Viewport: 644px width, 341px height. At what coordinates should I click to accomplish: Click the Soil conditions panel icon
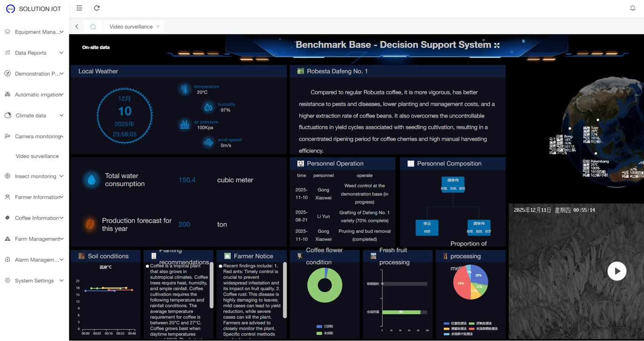pos(81,256)
